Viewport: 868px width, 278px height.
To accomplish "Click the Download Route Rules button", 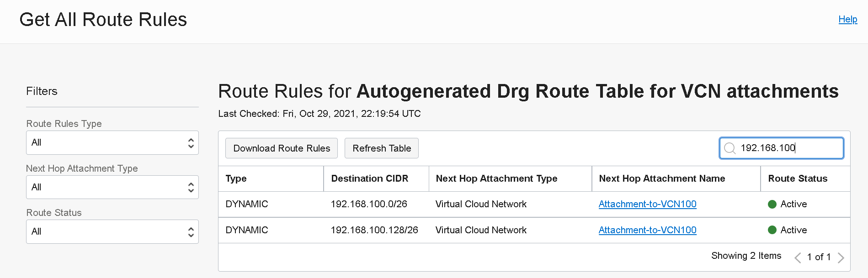I will pyautogui.click(x=282, y=148).
